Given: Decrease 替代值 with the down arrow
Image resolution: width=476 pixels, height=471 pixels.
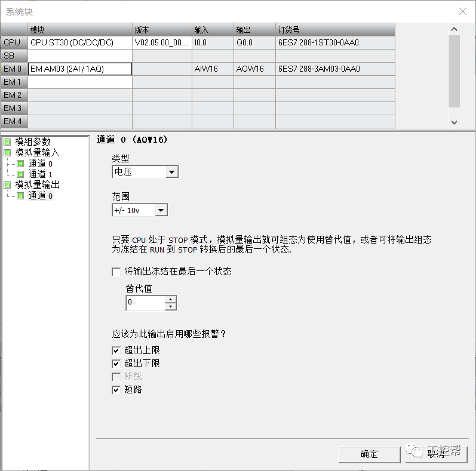Looking at the screenshot, I should [171, 306].
